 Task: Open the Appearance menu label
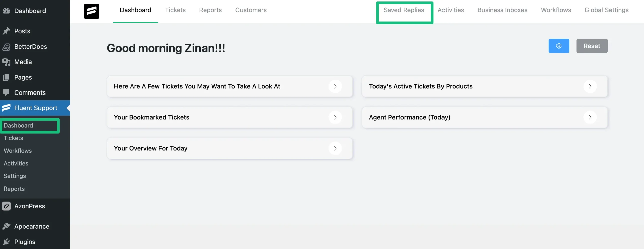click(x=31, y=226)
